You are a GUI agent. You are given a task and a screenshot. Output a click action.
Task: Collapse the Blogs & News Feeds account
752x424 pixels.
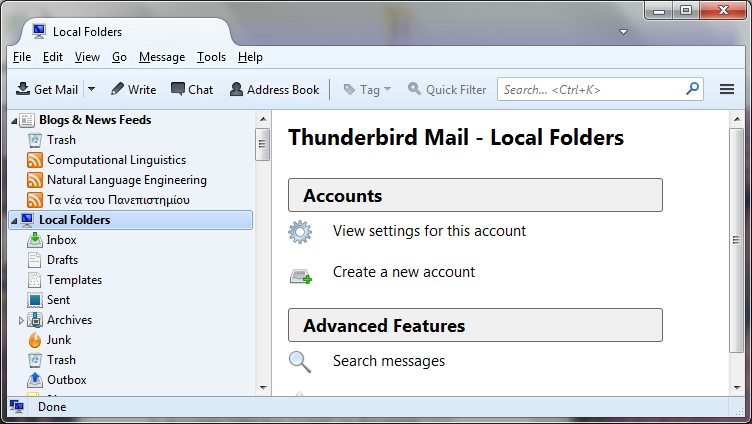click(x=14, y=121)
